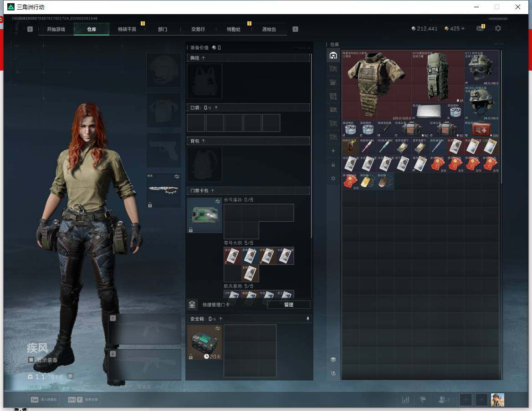Switch to the 特战干员 tab
This screenshot has height=411, width=532.
point(127,29)
